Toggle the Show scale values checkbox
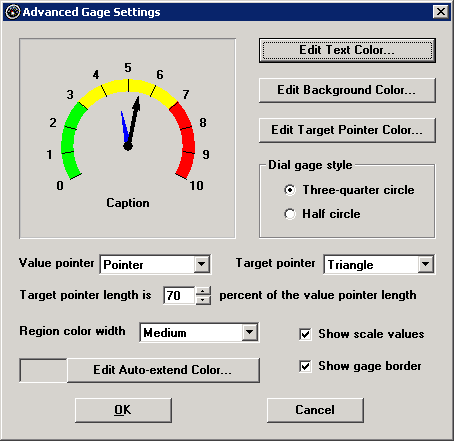The image size is (454, 441). [305, 334]
